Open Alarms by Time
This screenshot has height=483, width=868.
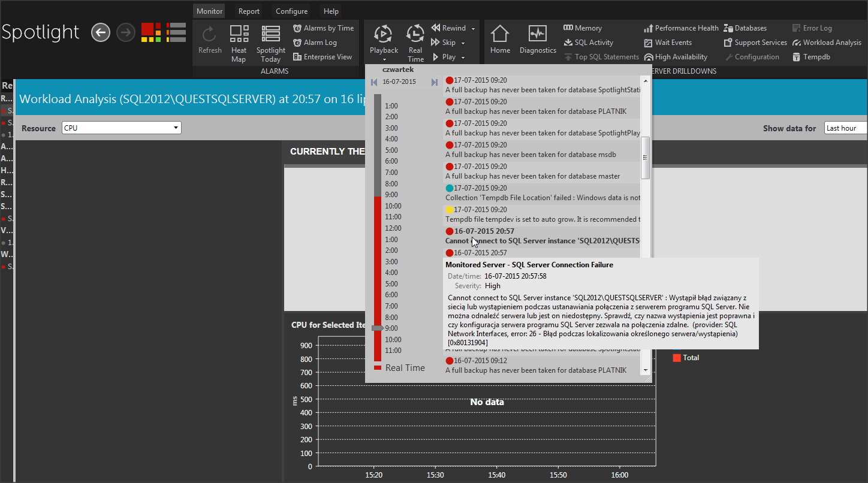[324, 28]
